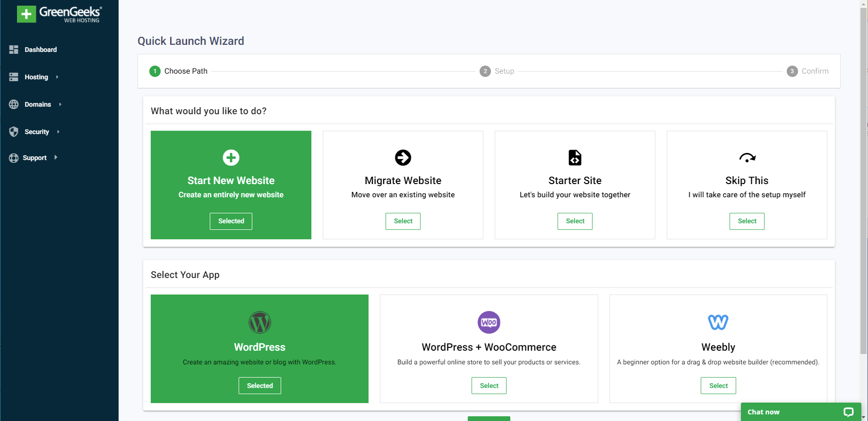Expand the Security sidebar menu
868x421 pixels.
point(37,132)
